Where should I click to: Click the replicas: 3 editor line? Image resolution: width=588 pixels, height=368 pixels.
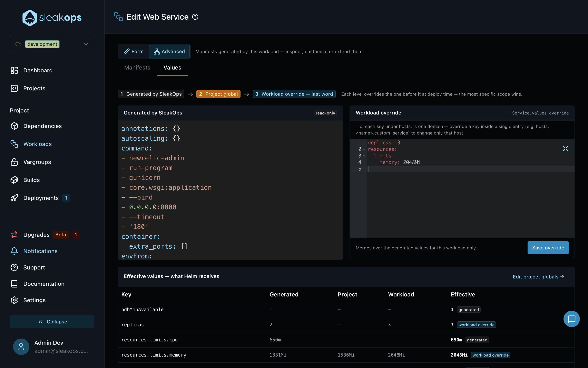tap(384, 143)
